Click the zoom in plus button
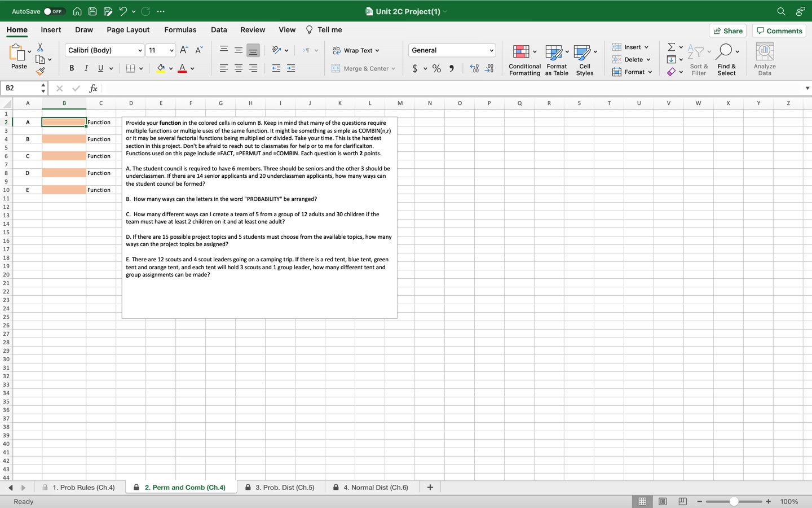The width and height of the screenshot is (812, 508). 768,501
